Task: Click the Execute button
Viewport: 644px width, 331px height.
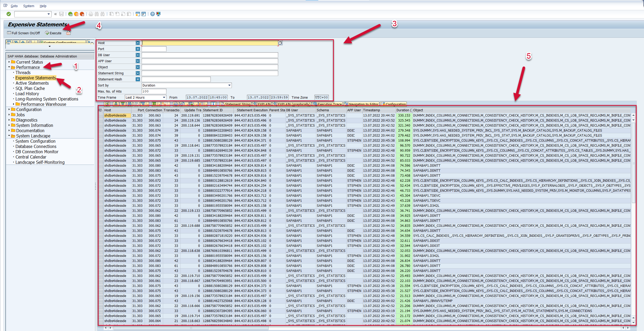Action: click(53, 33)
